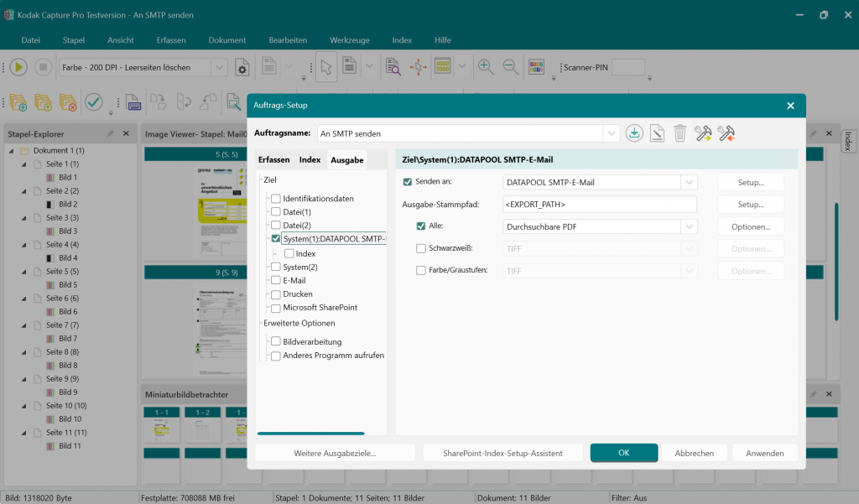Click the green checkmark output icon
This screenshot has width=859, height=504.
(94, 102)
